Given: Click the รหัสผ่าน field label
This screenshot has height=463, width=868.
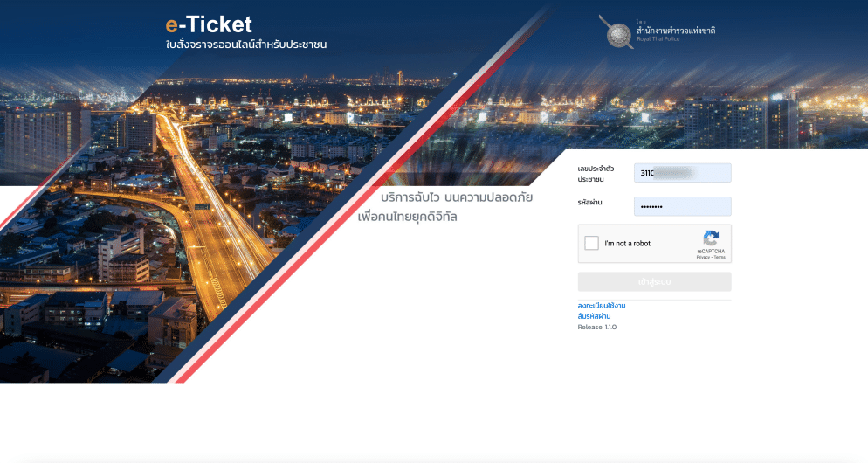Looking at the screenshot, I should click(x=589, y=203).
